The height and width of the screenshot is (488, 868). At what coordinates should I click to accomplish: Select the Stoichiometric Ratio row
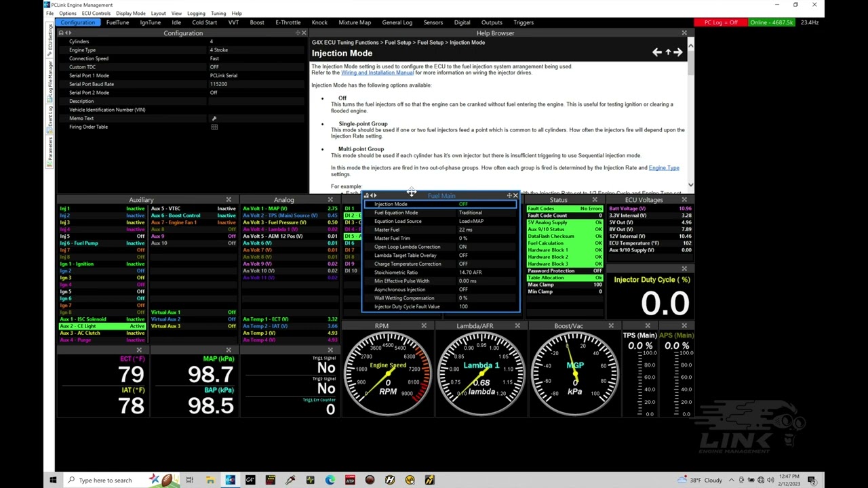point(441,272)
